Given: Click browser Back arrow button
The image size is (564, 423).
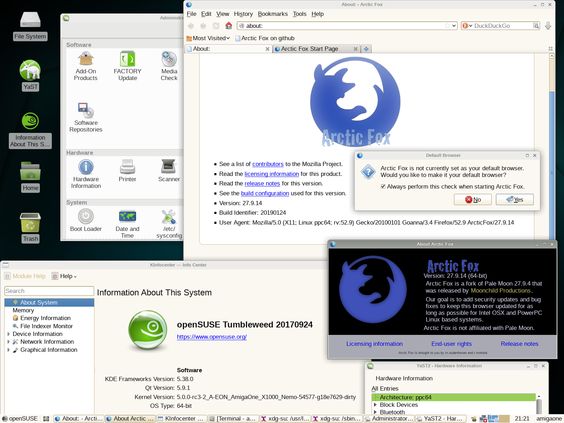Looking at the screenshot, I should coord(191,26).
